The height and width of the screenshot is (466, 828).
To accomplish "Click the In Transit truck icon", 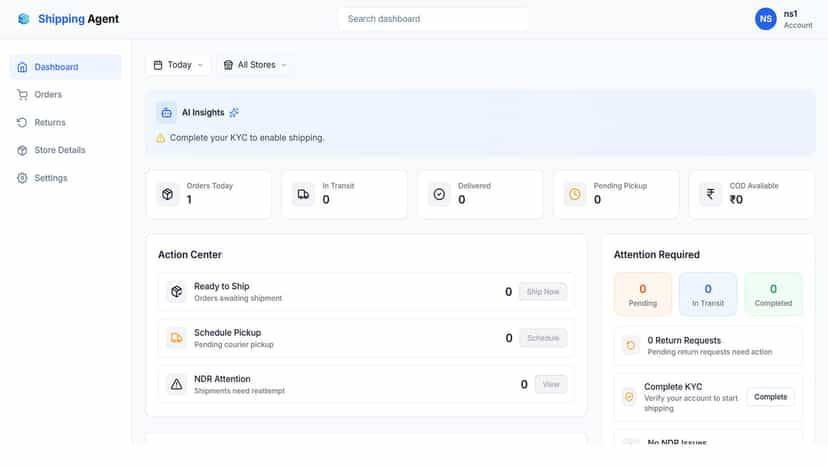I will (303, 194).
